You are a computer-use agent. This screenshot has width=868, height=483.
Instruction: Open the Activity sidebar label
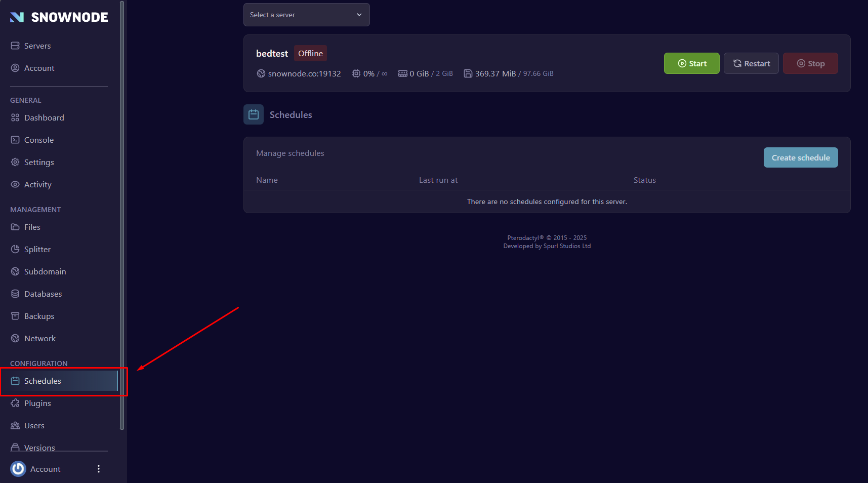point(38,184)
